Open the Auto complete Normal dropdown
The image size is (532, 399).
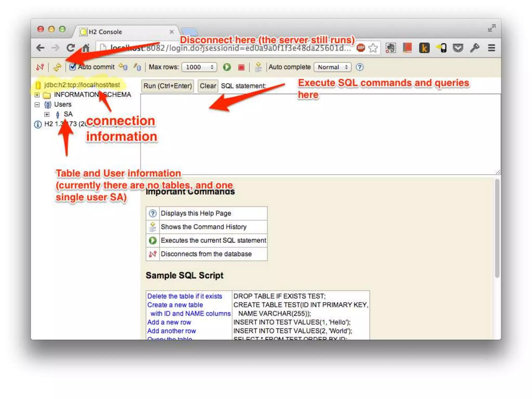point(332,67)
